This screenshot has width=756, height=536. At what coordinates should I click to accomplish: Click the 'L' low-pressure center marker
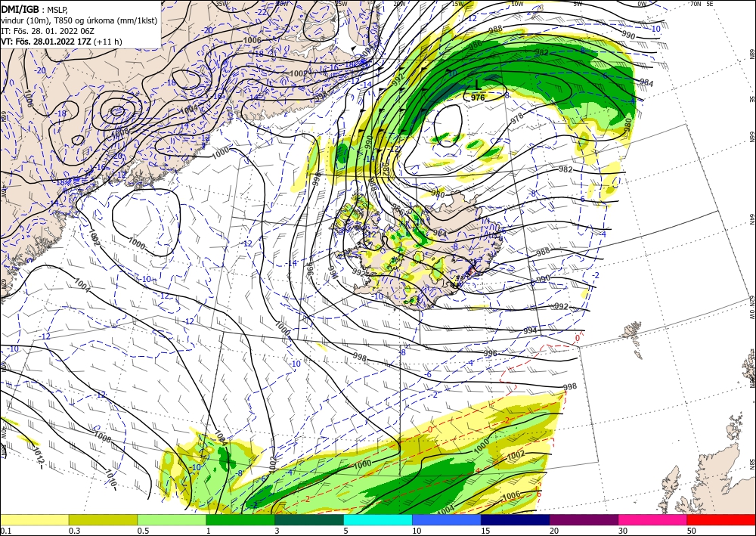[477, 85]
